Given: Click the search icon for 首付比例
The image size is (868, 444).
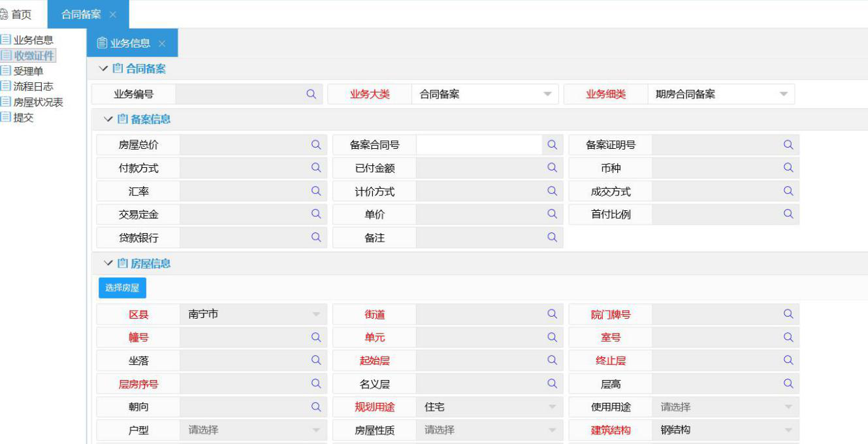Looking at the screenshot, I should (x=788, y=214).
